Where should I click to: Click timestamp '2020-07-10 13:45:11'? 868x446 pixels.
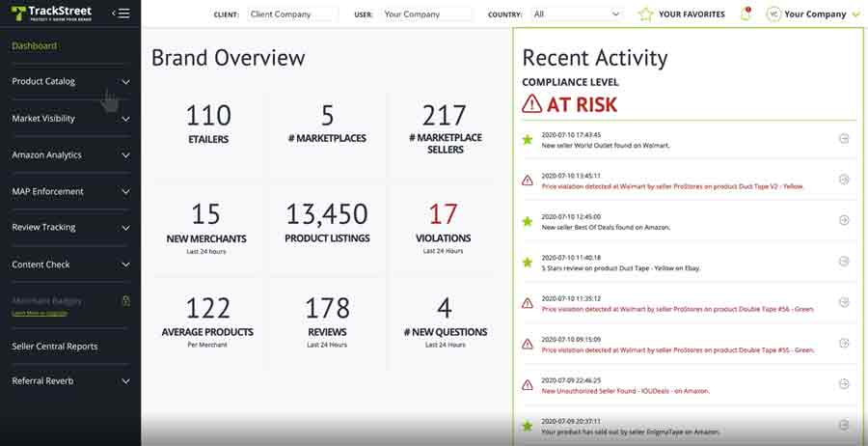(571, 176)
